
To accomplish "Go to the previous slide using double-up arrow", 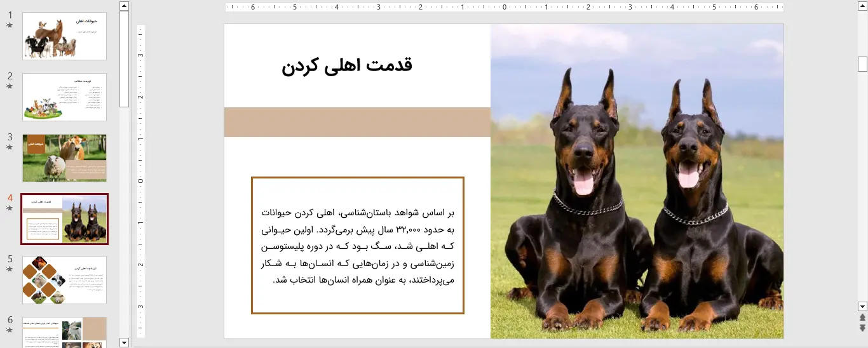I will pyautogui.click(x=862, y=317).
